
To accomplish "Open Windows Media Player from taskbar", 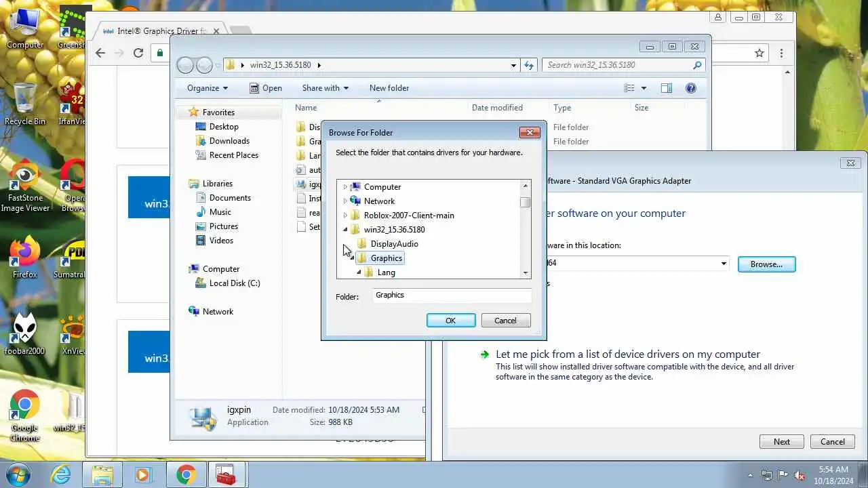I will tap(143, 474).
